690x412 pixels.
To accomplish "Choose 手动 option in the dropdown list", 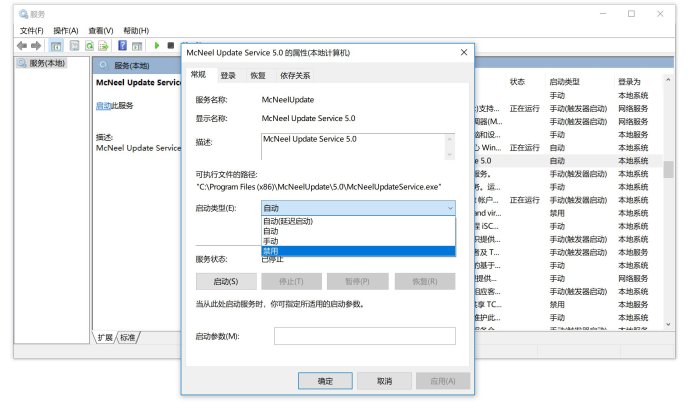I will (358, 241).
